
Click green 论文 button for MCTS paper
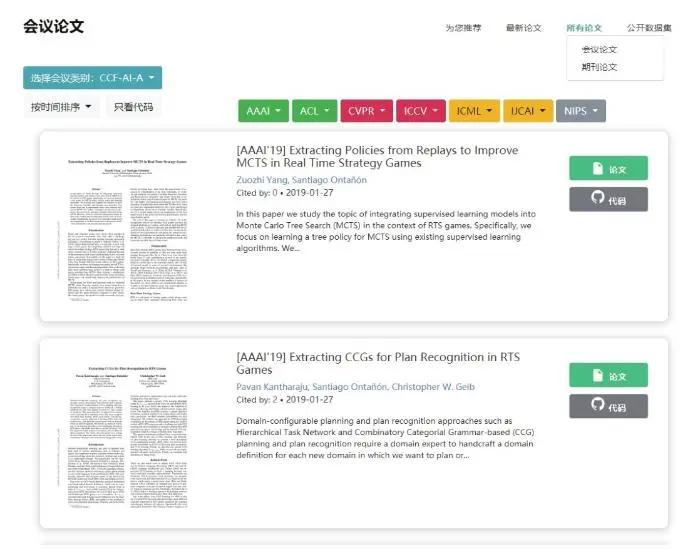[x=608, y=168]
